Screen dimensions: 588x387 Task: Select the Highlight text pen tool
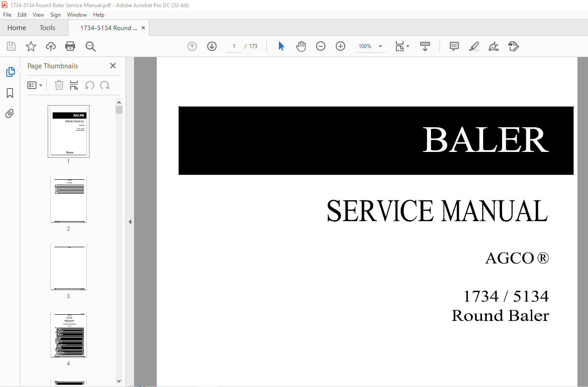[x=474, y=46]
